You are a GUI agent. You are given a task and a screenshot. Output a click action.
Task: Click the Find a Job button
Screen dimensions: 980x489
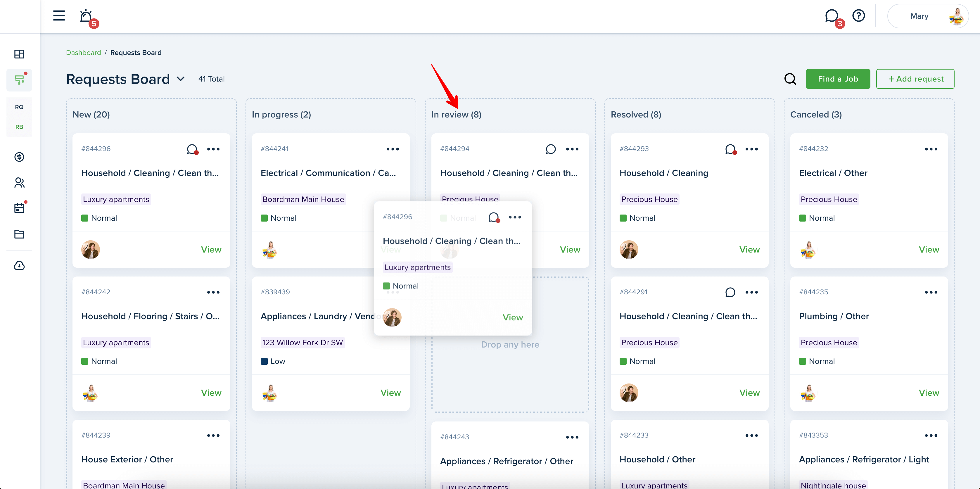point(838,79)
